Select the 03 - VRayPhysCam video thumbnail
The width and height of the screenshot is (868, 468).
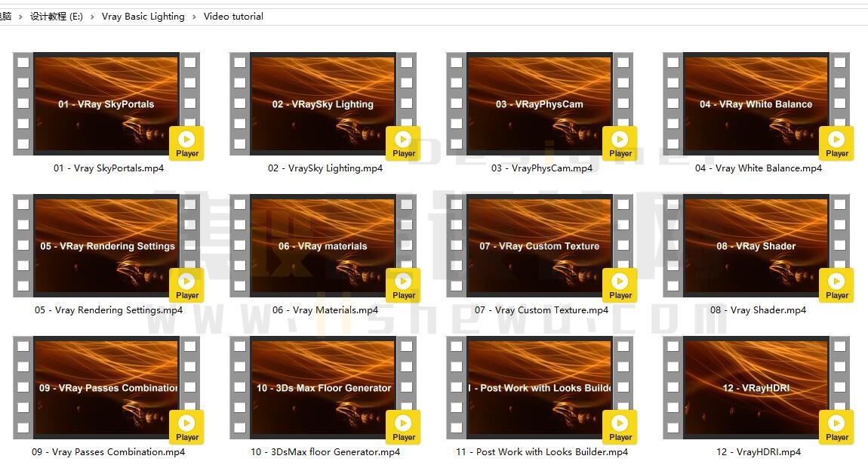click(539, 103)
